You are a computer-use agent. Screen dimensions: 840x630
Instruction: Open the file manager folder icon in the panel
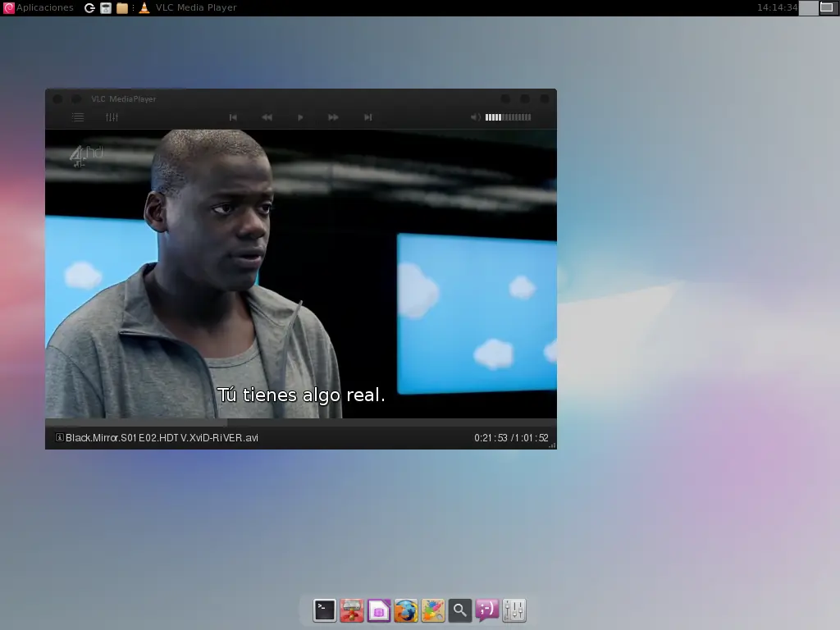[122, 8]
